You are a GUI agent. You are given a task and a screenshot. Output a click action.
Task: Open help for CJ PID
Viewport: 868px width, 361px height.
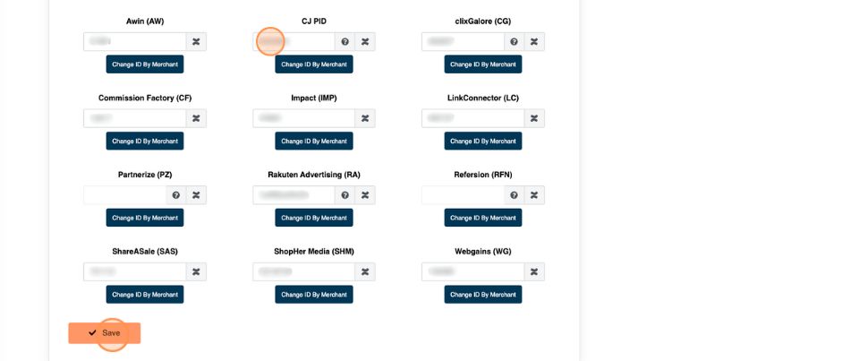click(345, 41)
